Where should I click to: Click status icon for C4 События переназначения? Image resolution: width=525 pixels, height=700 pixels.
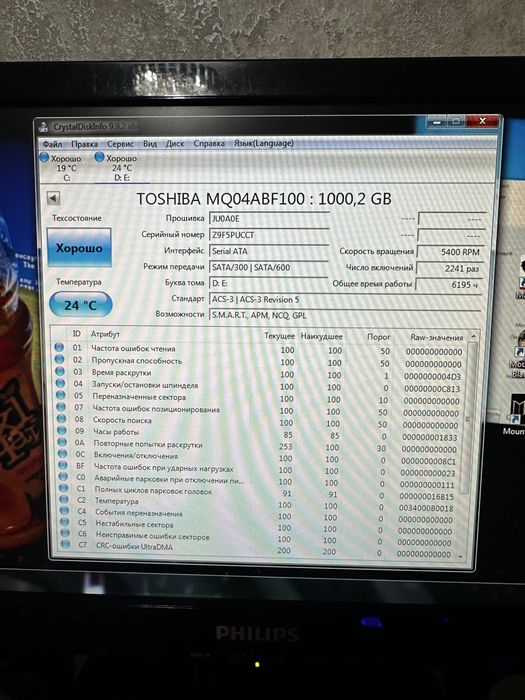65,510
